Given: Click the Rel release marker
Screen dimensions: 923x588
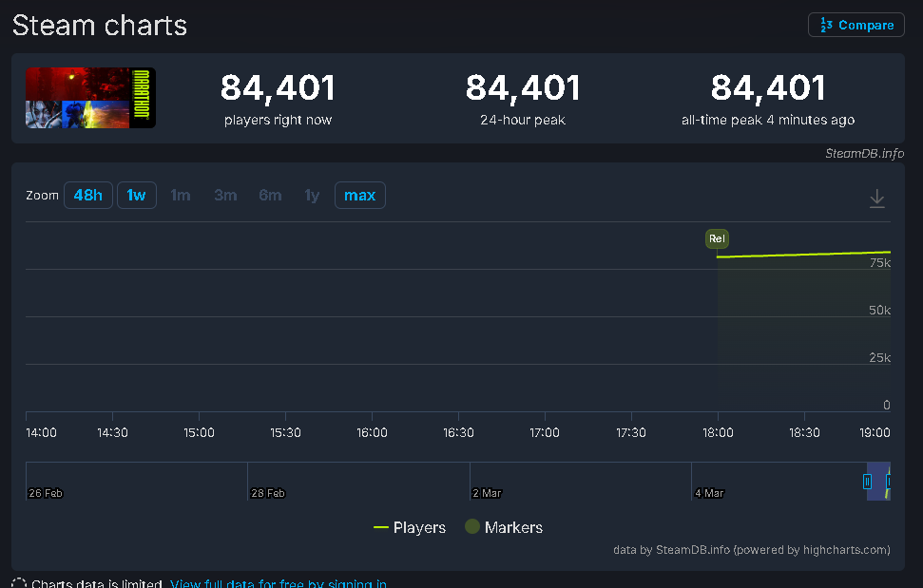Looking at the screenshot, I should 717,238.
